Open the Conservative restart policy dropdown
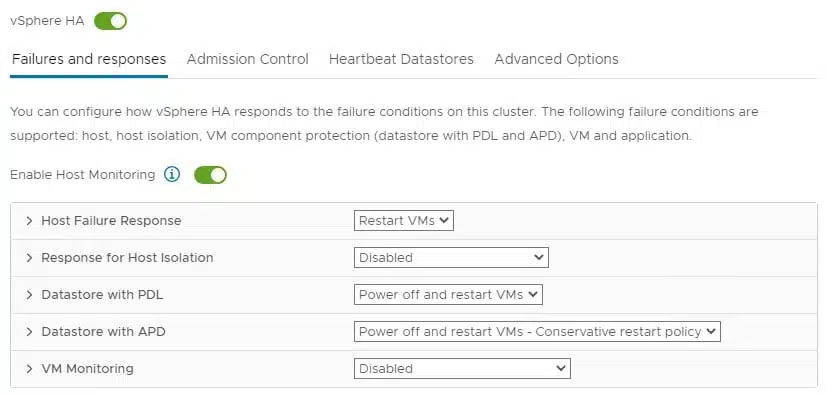Image resolution: width=827 pixels, height=395 pixels. (537, 332)
